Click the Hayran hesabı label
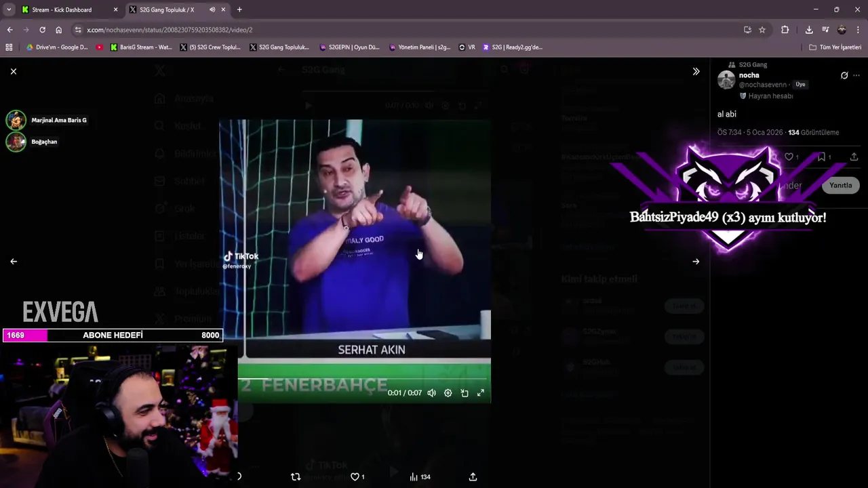 point(770,96)
